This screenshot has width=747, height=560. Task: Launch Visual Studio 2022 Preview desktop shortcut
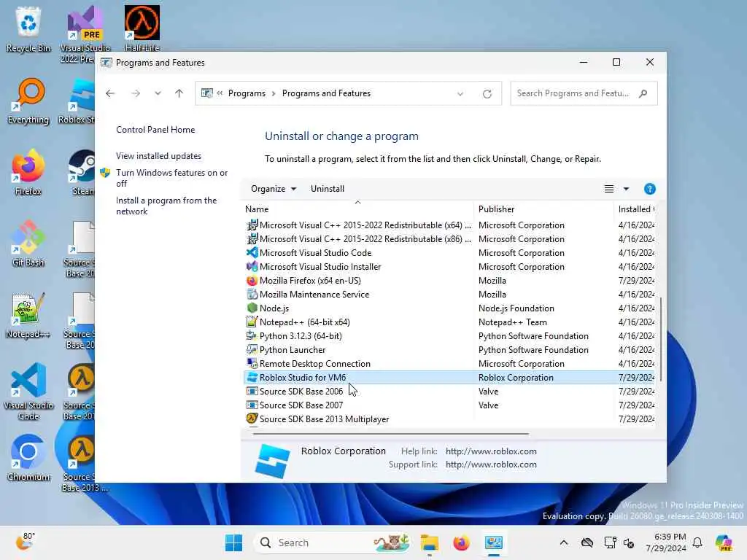coord(85,34)
